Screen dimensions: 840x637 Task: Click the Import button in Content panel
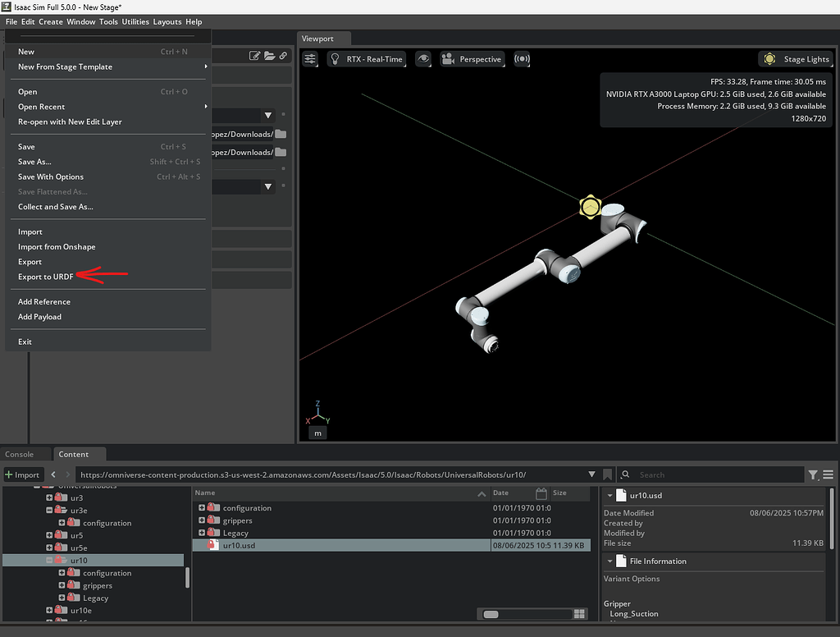[x=23, y=474]
